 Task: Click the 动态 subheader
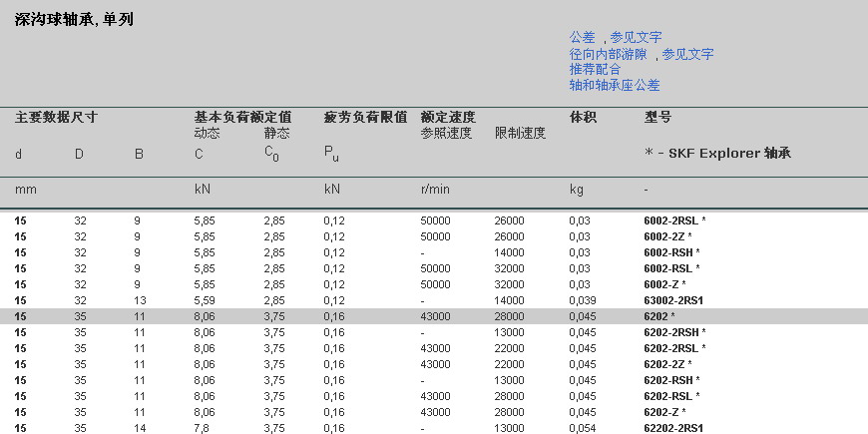(207, 134)
